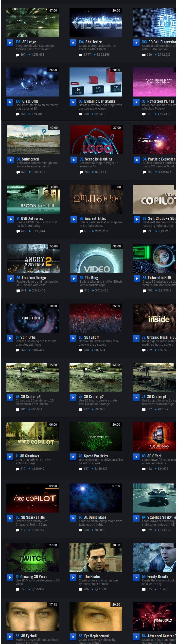
Task: Click play icon for 3D Sparks Title
Action: (10, 518)
